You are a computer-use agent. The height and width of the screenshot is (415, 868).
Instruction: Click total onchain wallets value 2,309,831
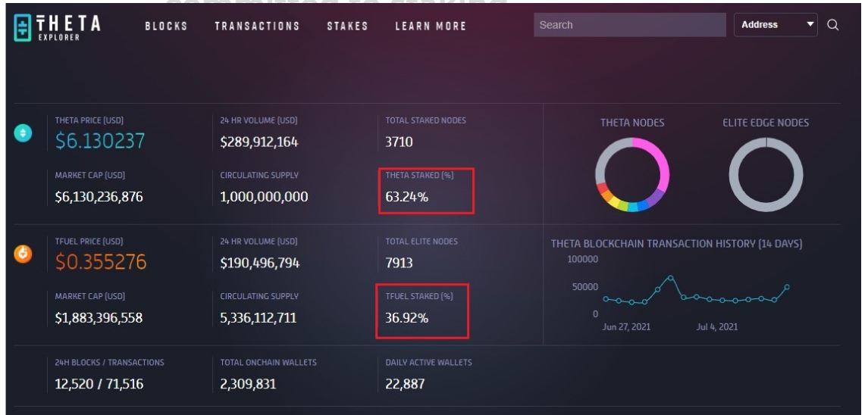[248, 384]
